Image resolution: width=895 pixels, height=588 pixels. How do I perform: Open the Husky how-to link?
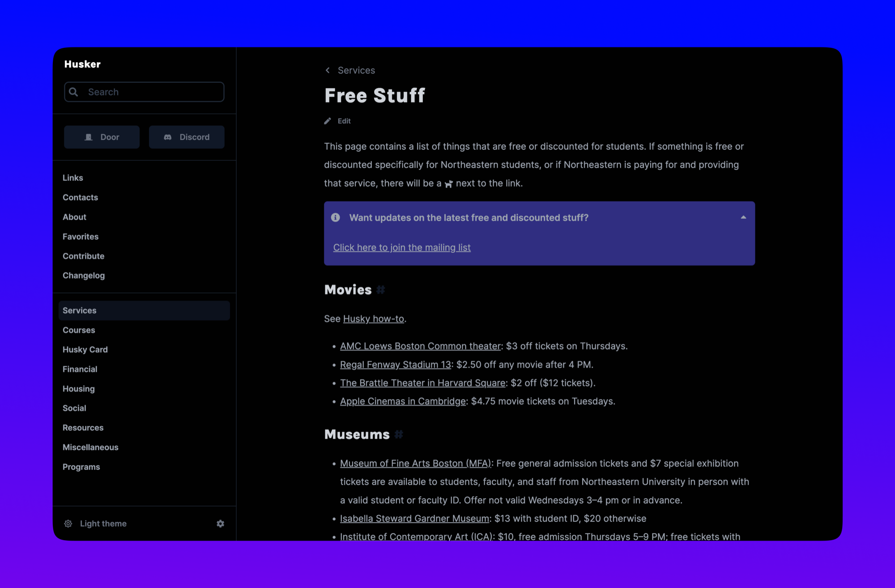pyautogui.click(x=374, y=319)
